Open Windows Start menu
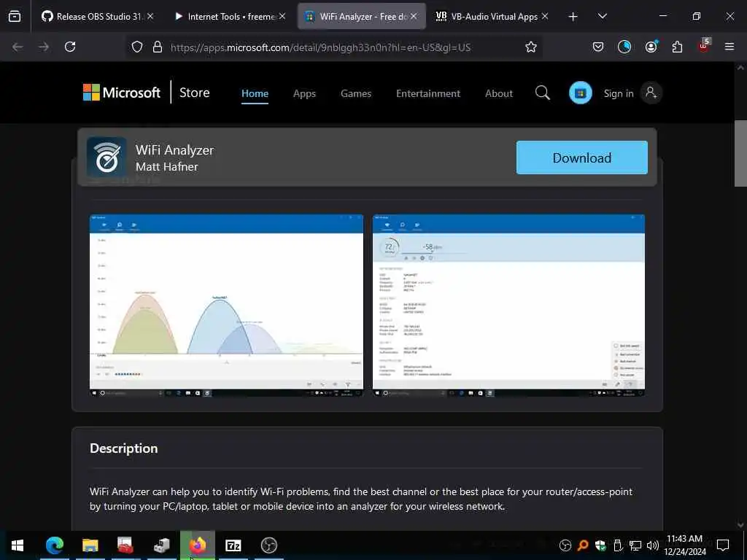 pyautogui.click(x=18, y=545)
